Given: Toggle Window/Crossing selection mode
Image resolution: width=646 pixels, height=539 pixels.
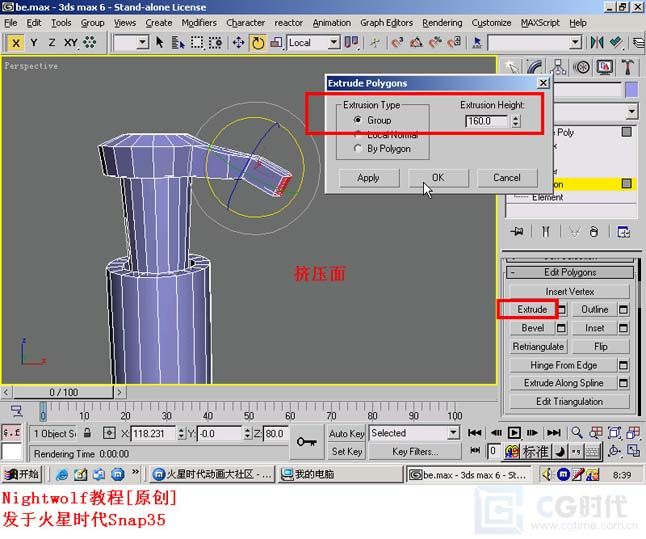Looking at the screenshot, I should point(215,42).
